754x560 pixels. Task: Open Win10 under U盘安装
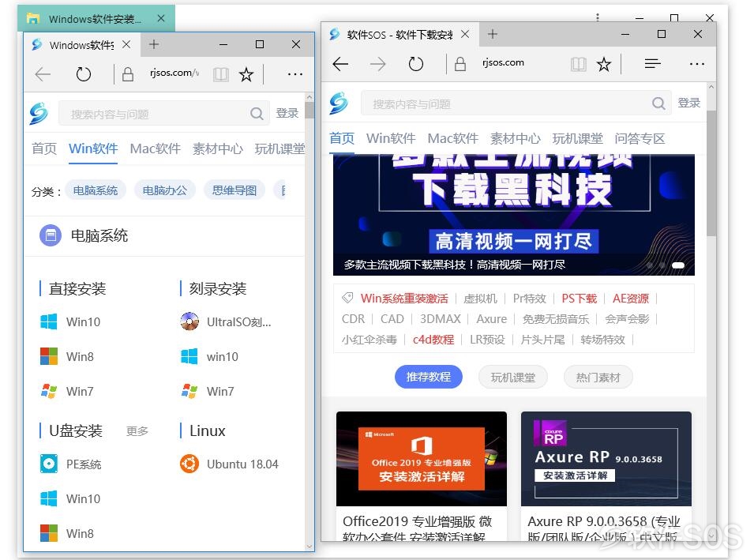point(71,499)
